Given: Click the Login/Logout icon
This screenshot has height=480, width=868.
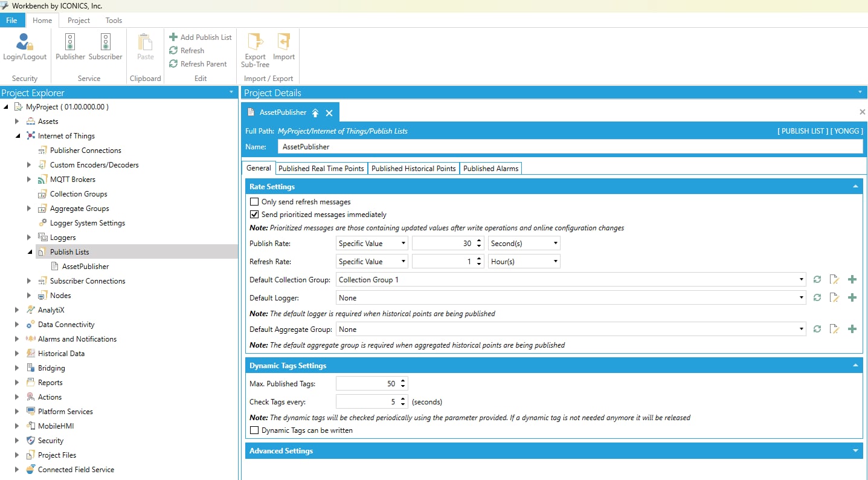Looking at the screenshot, I should pyautogui.click(x=25, y=47).
